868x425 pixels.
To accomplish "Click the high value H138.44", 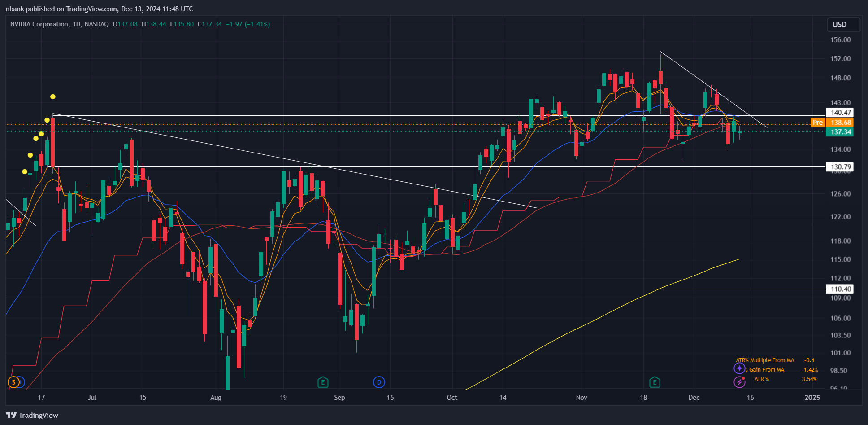I will 154,24.
